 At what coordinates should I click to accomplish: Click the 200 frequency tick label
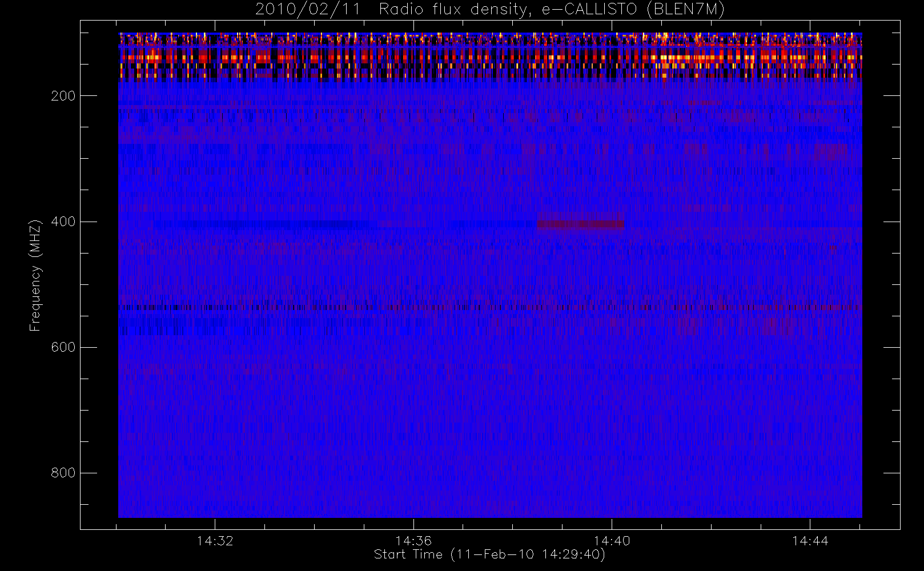pyautogui.click(x=63, y=96)
